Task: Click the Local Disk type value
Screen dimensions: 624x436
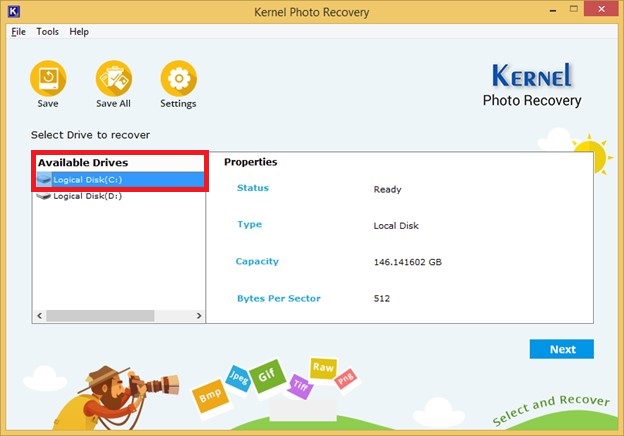Action: [x=396, y=226]
